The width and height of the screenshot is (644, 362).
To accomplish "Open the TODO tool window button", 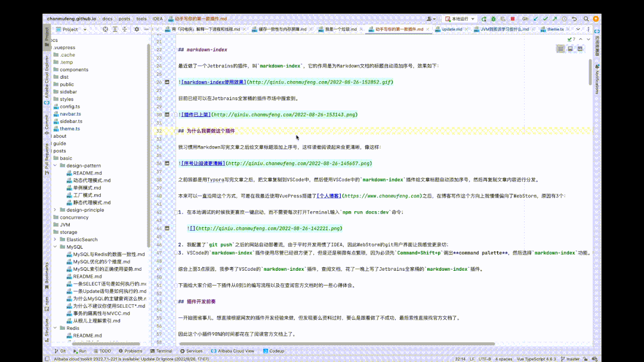I will [x=105, y=351].
